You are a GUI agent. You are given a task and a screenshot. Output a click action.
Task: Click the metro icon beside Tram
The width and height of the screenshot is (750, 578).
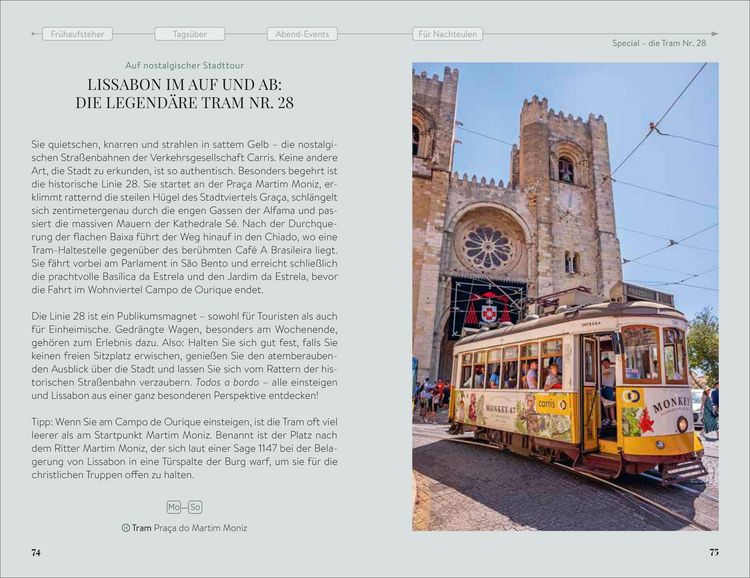[125, 528]
